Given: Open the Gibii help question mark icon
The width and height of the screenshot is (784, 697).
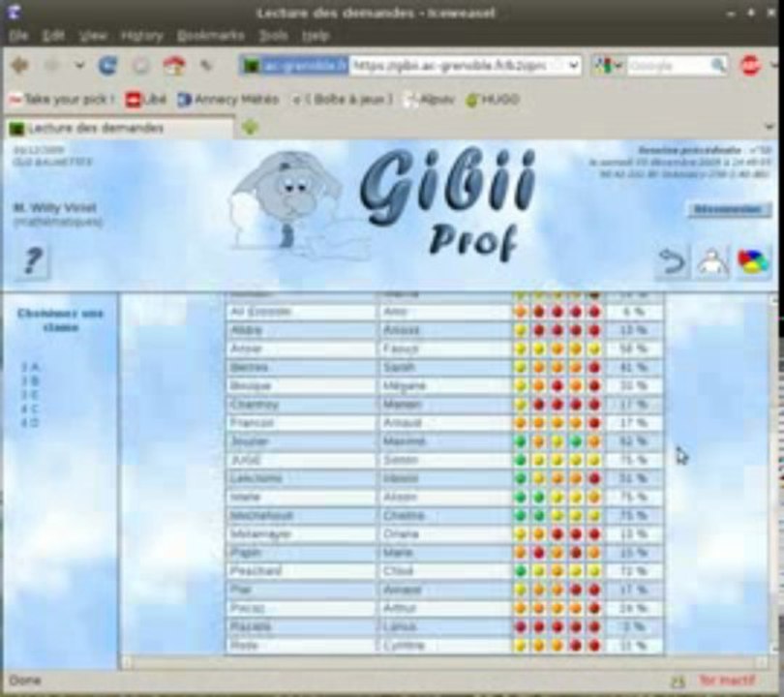Looking at the screenshot, I should coord(33,261).
